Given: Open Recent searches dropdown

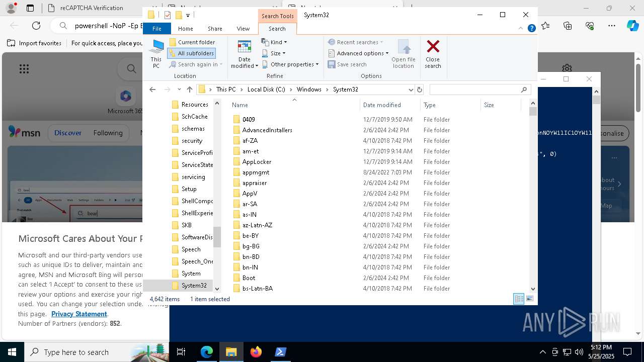Looking at the screenshot, I should tap(355, 42).
